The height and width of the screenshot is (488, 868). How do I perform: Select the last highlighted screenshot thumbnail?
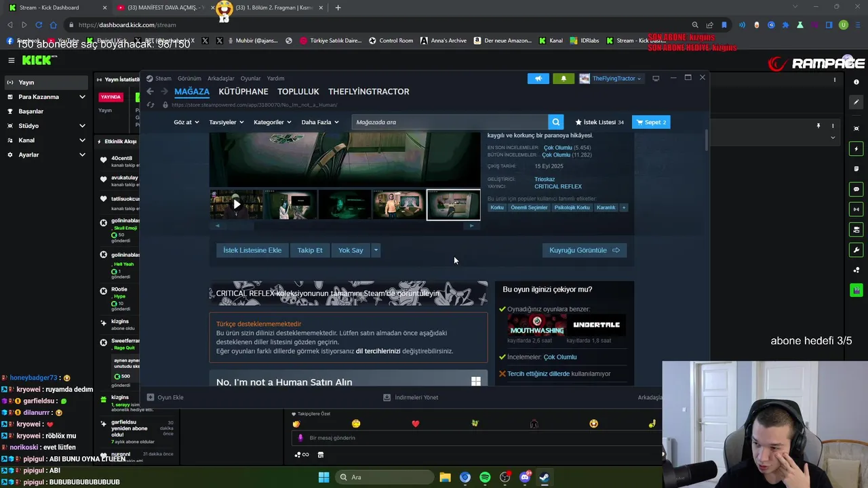(454, 205)
